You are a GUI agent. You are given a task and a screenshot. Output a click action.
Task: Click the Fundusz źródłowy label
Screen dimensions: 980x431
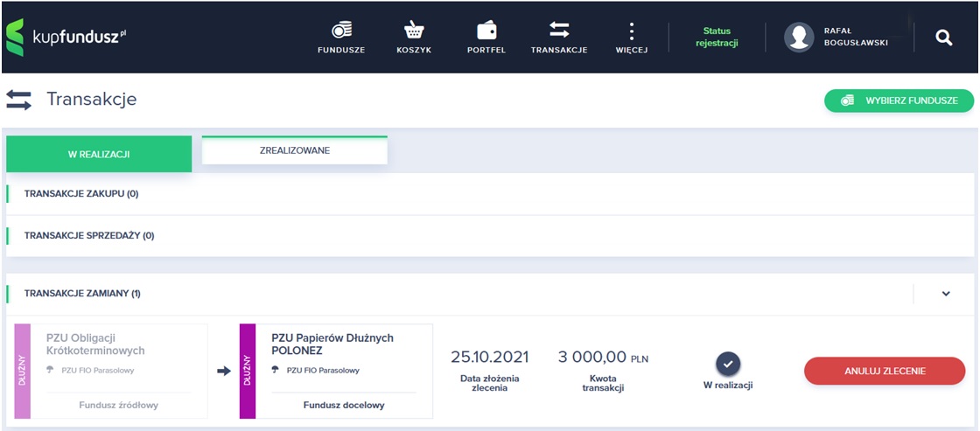pyautogui.click(x=119, y=405)
